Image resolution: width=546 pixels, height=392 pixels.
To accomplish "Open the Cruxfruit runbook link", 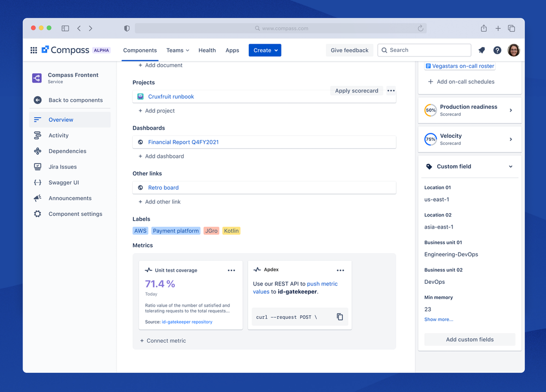I will (x=171, y=97).
